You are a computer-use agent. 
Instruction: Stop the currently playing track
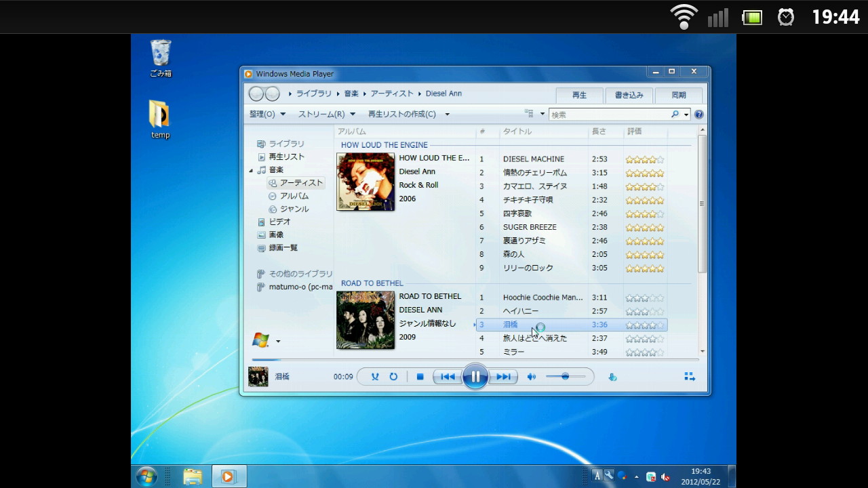pyautogui.click(x=420, y=376)
